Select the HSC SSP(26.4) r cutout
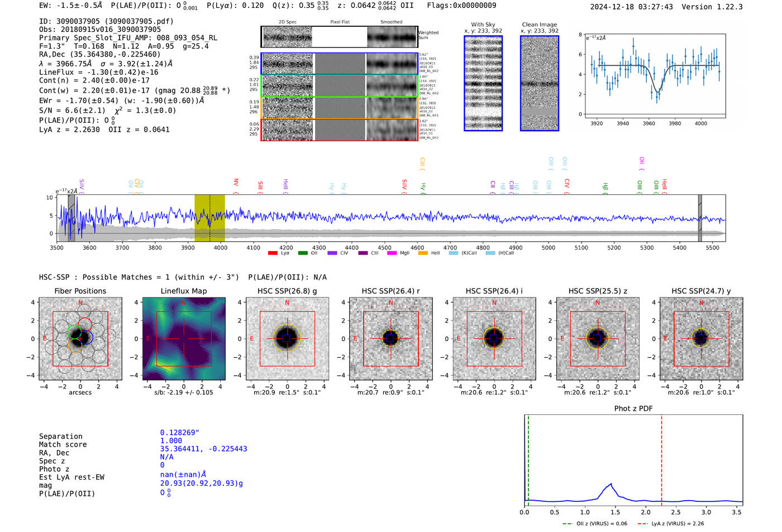 [x=391, y=339]
